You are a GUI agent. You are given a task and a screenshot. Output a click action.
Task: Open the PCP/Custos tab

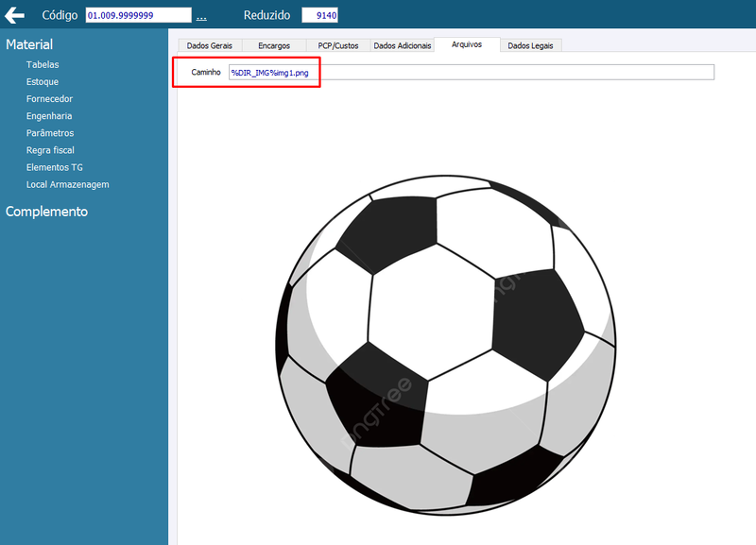338,45
